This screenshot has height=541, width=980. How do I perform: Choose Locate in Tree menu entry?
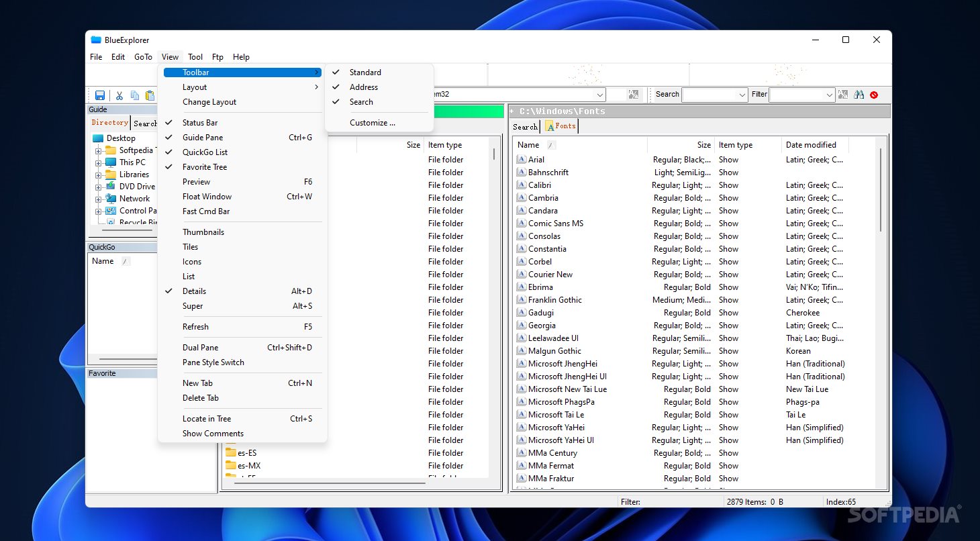click(x=242, y=419)
